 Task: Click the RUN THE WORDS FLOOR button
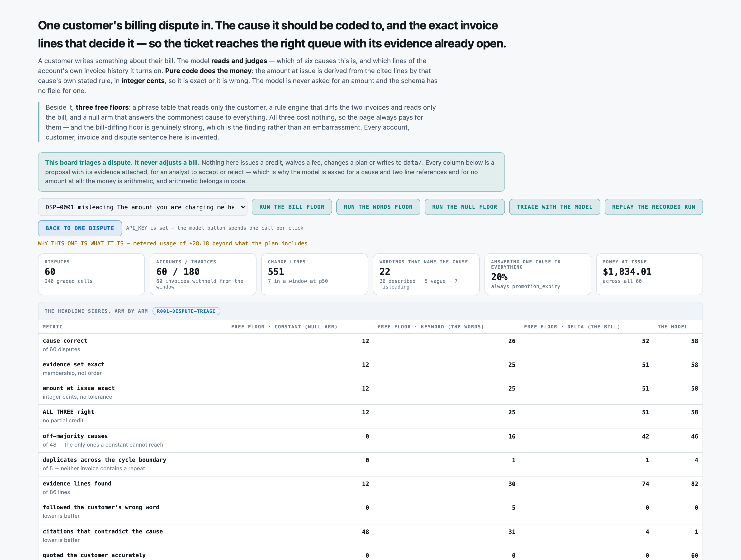pos(378,207)
